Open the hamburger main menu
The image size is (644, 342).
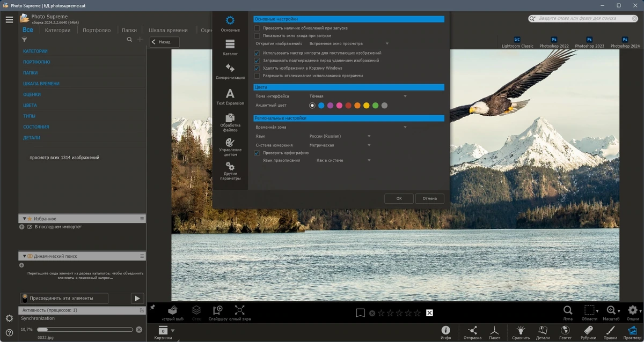click(9, 20)
